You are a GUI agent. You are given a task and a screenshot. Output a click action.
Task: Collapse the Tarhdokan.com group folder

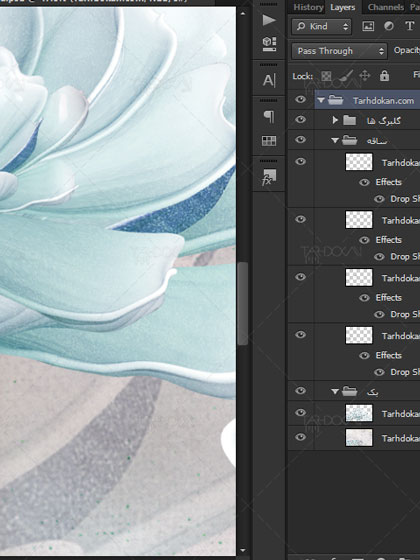tap(321, 100)
